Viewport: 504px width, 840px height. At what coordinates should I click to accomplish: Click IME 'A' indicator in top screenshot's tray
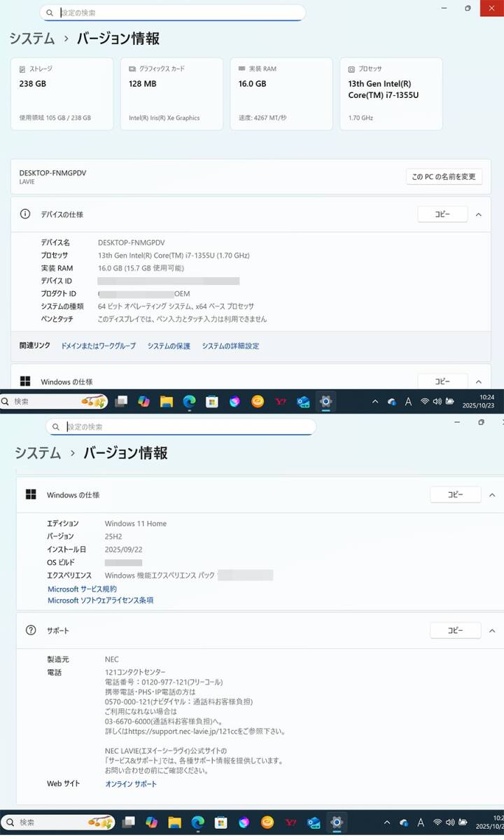(x=408, y=402)
